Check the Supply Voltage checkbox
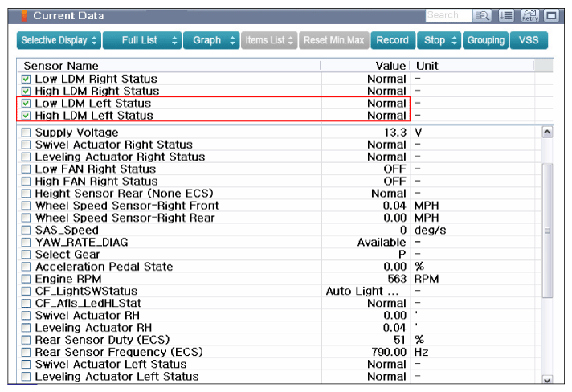This screenshot has height=392, width=572. pos(26,133)
